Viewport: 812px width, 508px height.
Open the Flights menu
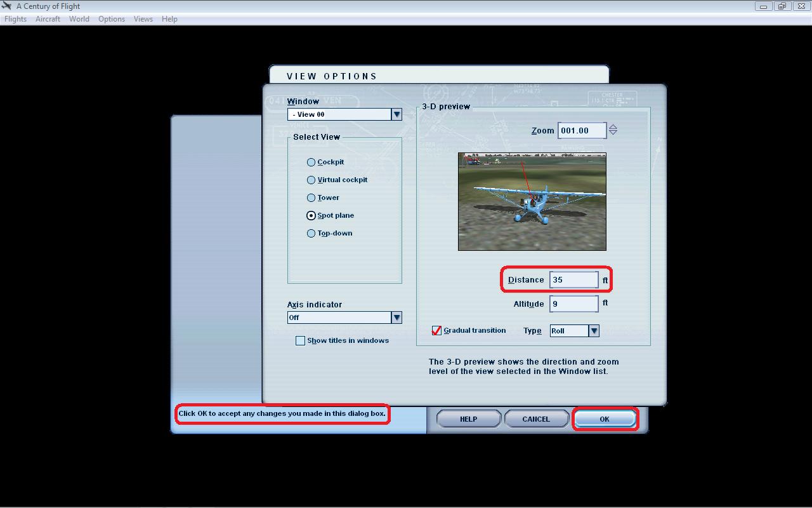(16, 19)
